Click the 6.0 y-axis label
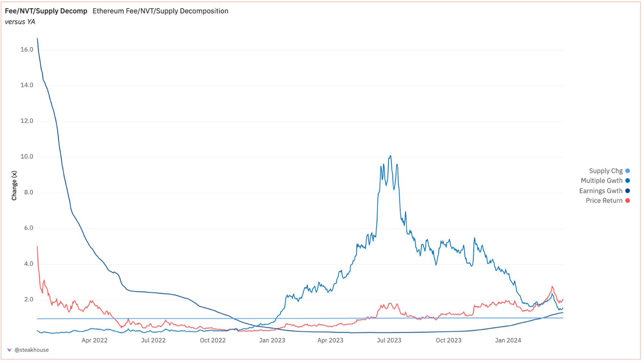The image size is (644, 363). tap(29, 228)
